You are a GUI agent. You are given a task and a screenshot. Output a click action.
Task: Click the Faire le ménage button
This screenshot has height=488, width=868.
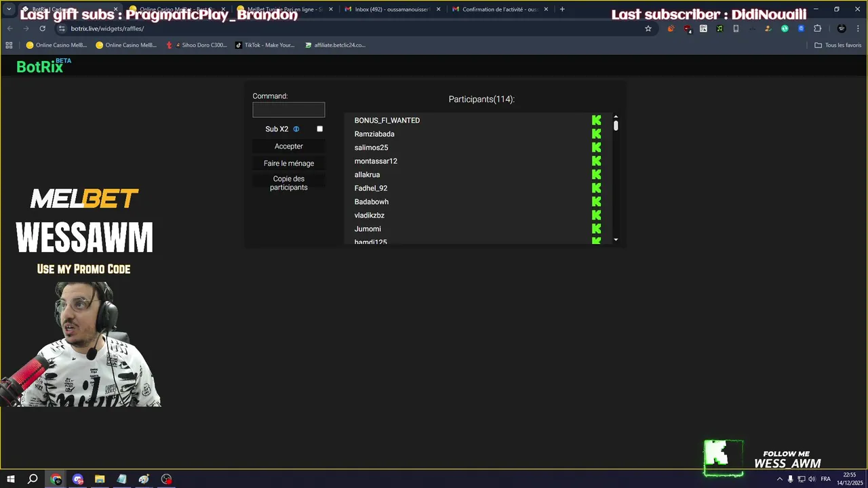[x=289, y=163]
